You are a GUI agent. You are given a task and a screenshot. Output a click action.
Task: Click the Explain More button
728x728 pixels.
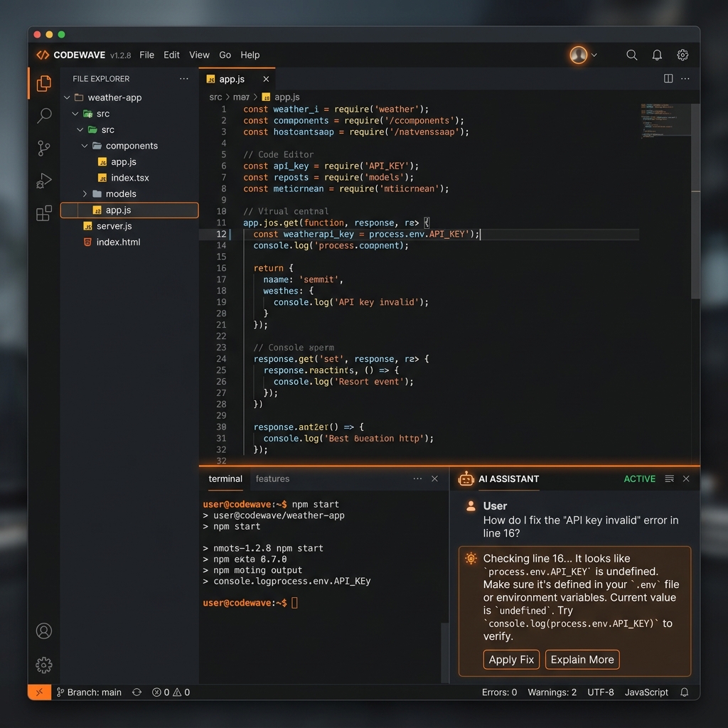582,660
